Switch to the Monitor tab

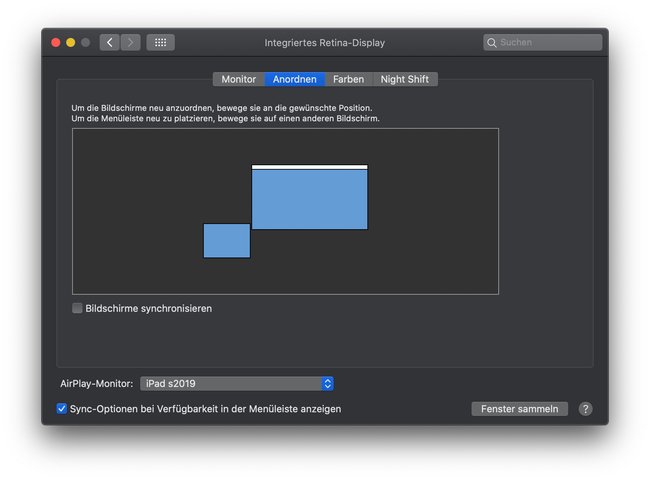click(238, 79)
